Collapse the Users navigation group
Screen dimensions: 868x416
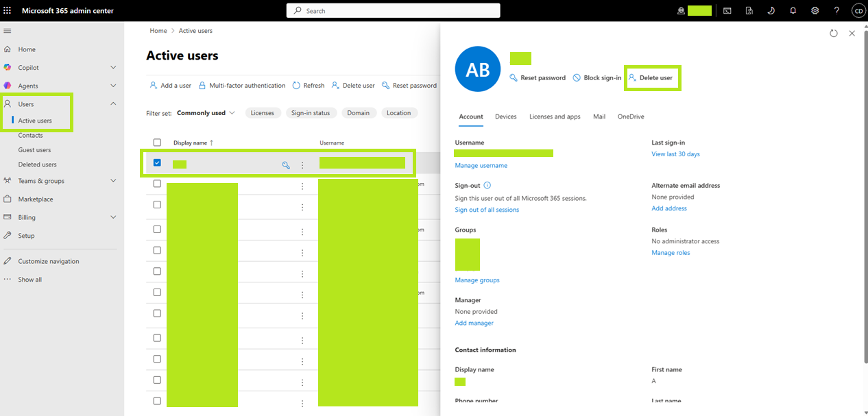coord(113,103)
